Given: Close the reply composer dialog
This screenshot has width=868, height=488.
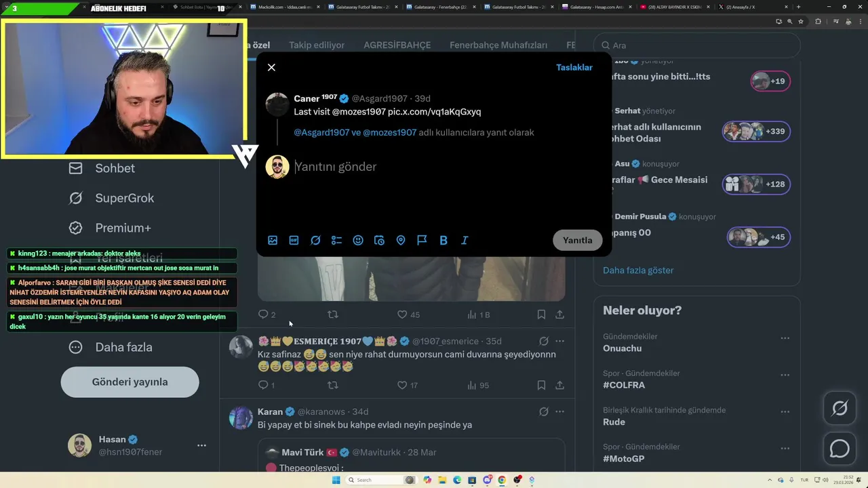Looking at the screenshot, I should point(271,67).
